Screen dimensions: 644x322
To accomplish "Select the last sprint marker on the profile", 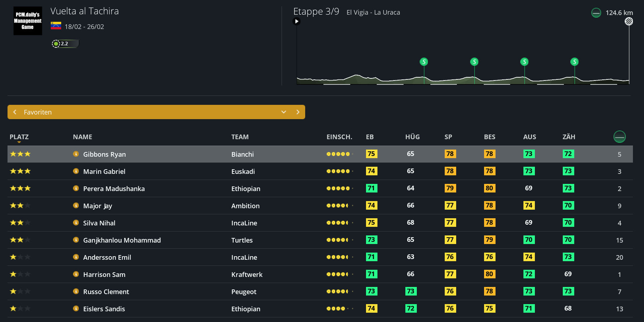I will 575,62.
